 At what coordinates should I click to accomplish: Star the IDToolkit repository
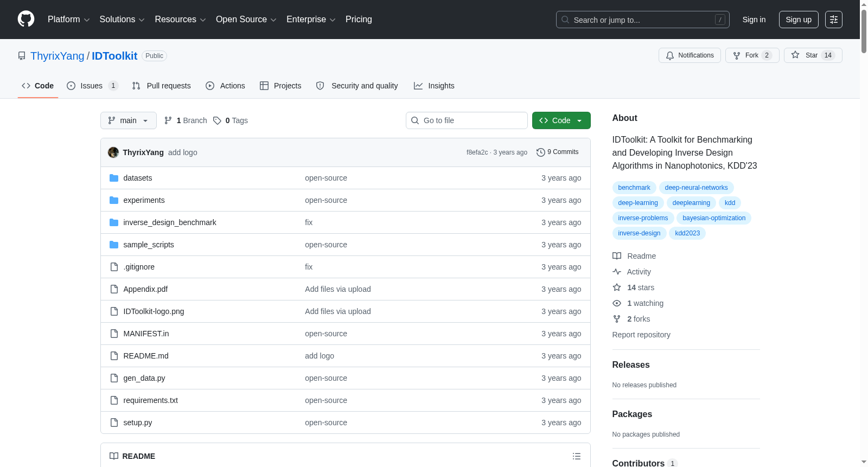click(813, 55)
